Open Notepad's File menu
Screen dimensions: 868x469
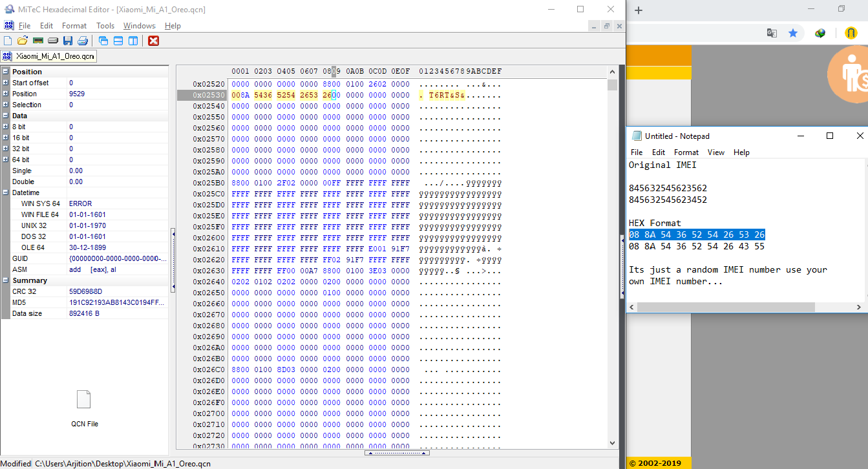pyautogui.click(x=637, y=152)
